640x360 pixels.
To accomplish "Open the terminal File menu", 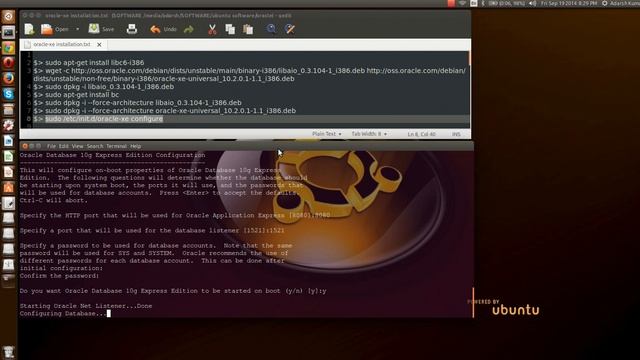I will [x=51, y=146].
